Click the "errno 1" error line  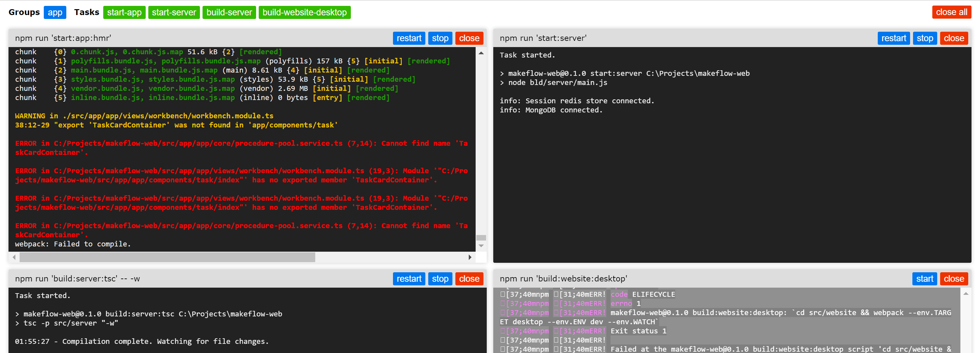[570, 304]
